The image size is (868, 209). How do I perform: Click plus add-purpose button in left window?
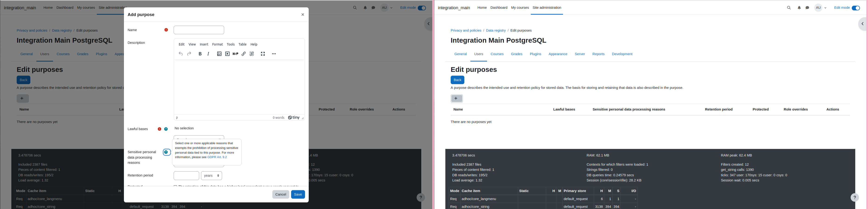pos(22,99)
